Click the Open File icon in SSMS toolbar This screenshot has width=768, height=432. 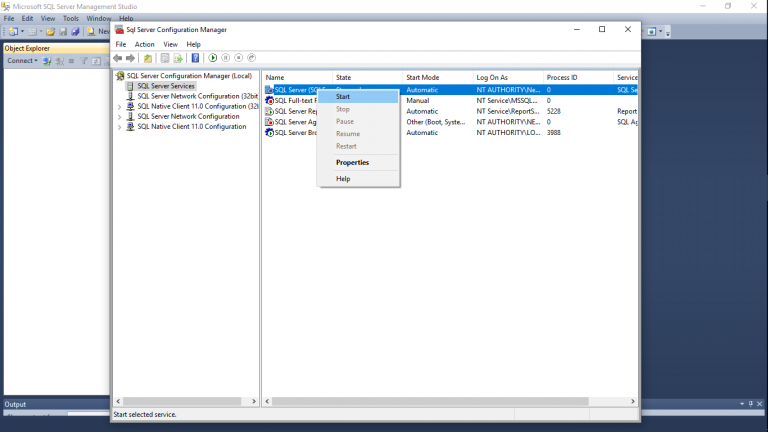tap(49, 32)
